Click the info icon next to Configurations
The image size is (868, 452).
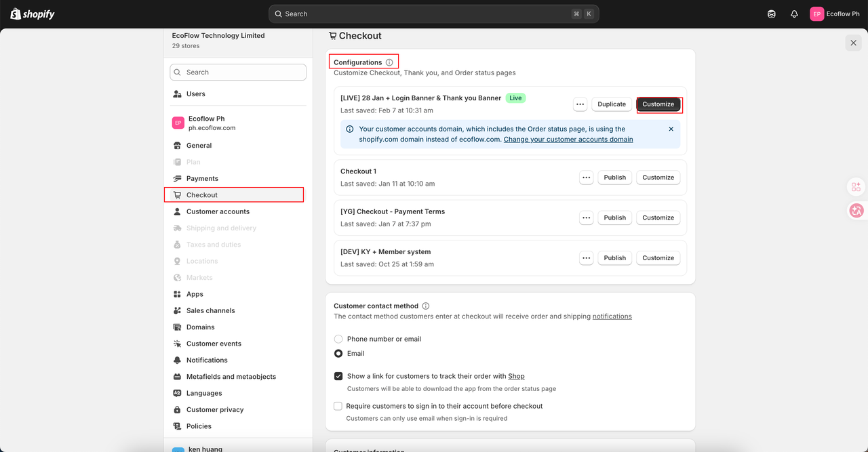[x=389, y=62]
